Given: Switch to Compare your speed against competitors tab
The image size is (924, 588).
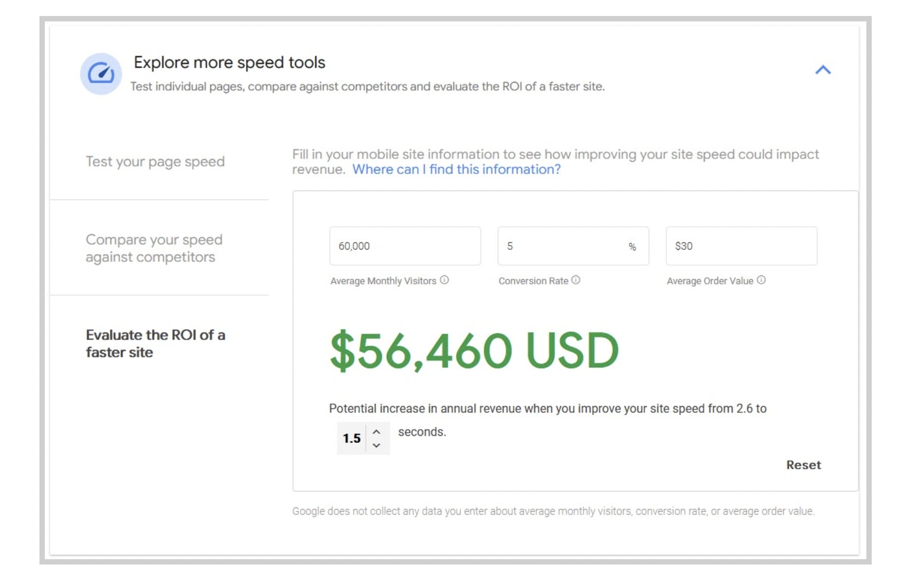Looking at the screenshot, I should 154,248.
